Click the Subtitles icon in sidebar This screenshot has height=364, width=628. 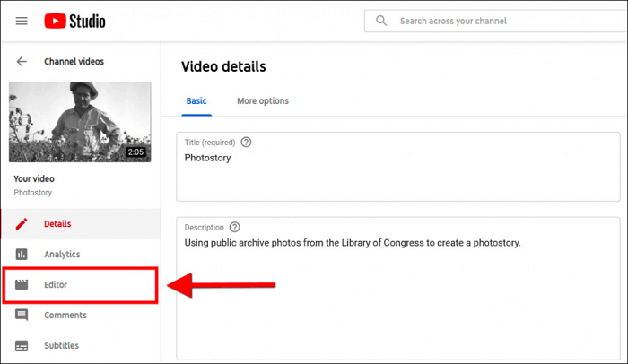point(22,346)
